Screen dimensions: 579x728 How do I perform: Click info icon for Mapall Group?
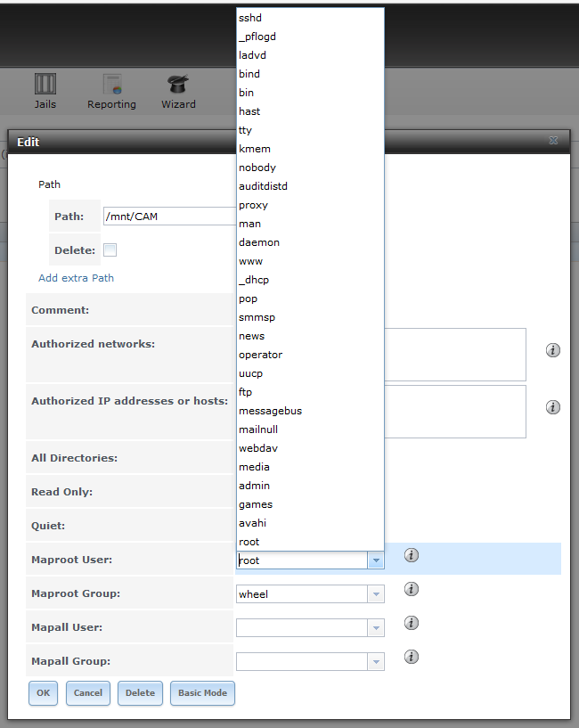click(x=412, y=657)
